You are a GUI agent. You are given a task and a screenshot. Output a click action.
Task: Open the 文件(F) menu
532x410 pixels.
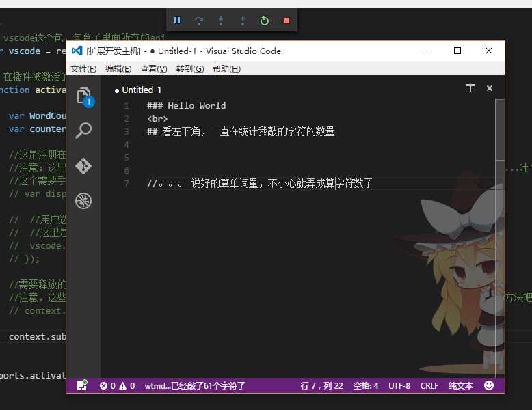tap(83, 69)
